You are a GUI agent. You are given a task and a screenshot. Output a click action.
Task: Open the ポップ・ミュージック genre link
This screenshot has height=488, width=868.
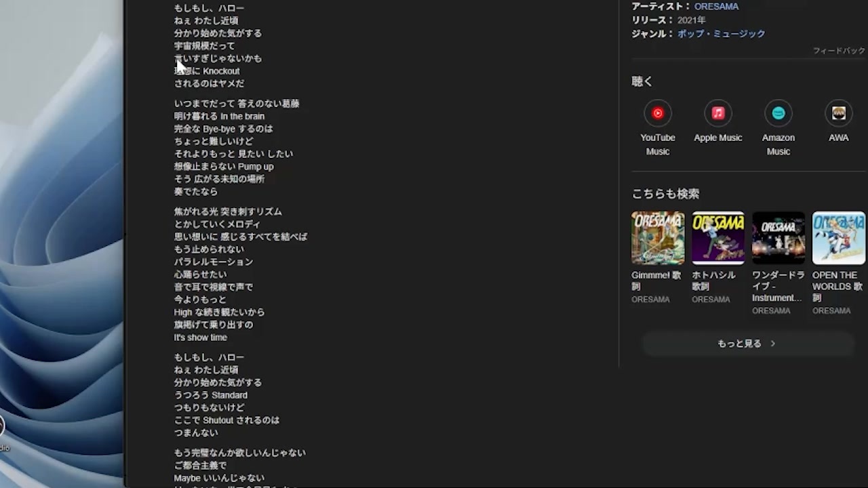click(721, 33)
